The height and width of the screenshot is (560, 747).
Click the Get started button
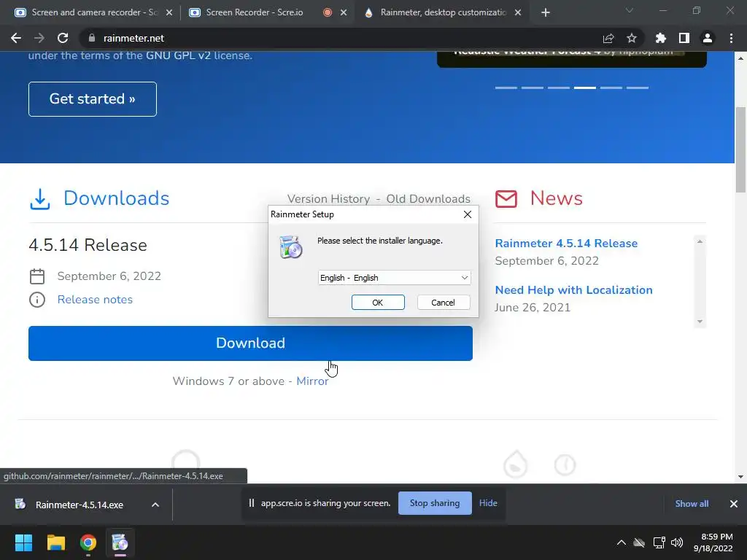(x=93, y=99)
